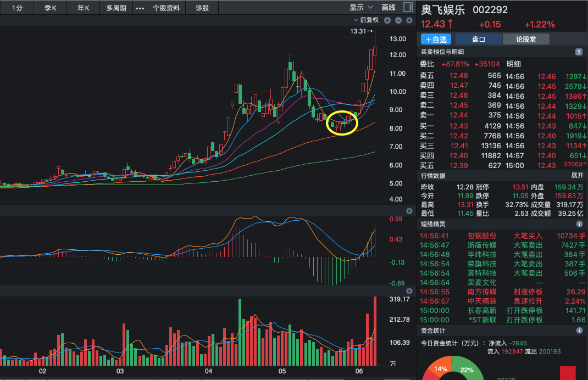Viewport: 588px width, 380px height.
Task: Click 买三 price 12.41
Action: pyautogui.click(x=459, y=146)
